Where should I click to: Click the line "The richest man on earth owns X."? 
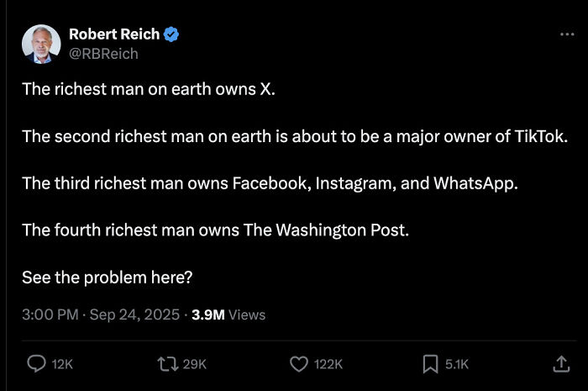[149, 90]
